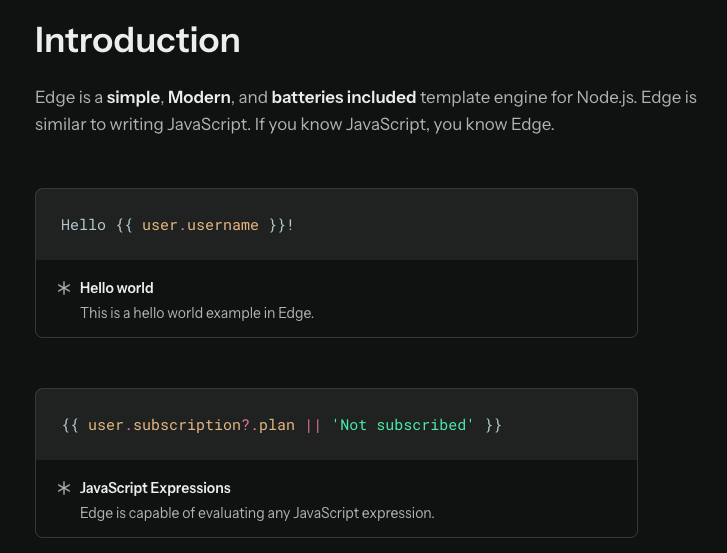
Task: Click the closing braces of second snippet
Action: click(x=493, y=426)
